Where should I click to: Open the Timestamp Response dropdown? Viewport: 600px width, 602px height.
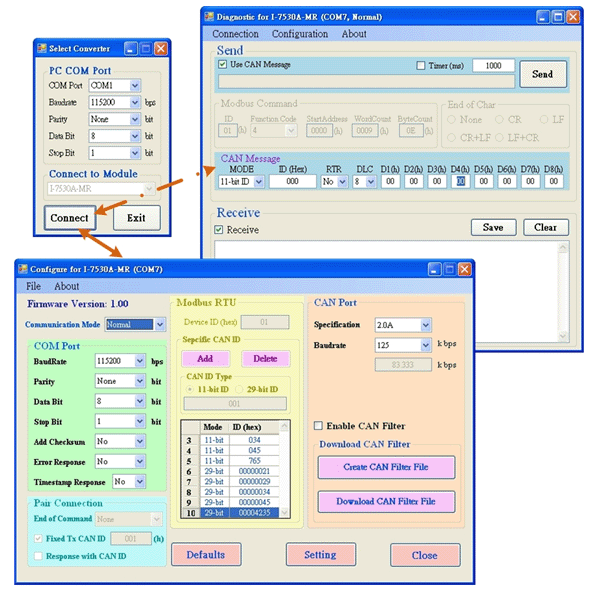[x=140, y=481]
